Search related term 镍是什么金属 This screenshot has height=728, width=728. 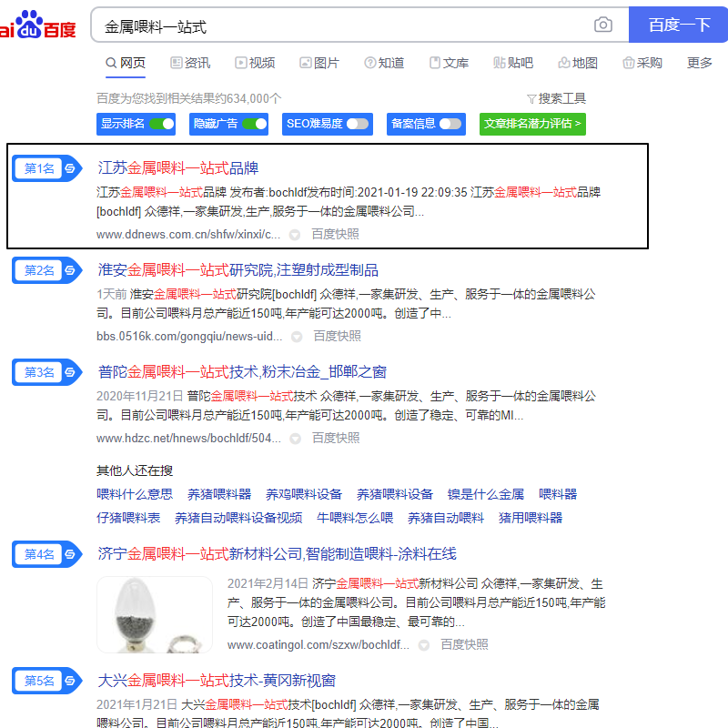click(x=486, y=494)
